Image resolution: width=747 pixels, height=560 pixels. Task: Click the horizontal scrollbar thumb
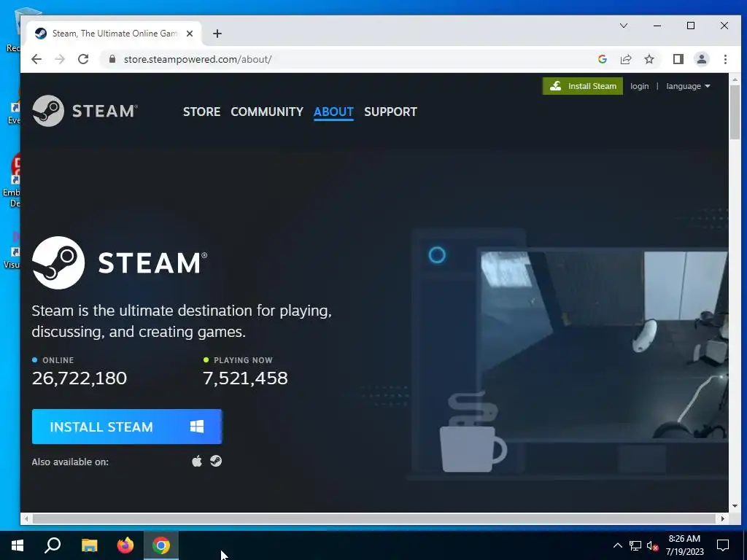point(374,518)
